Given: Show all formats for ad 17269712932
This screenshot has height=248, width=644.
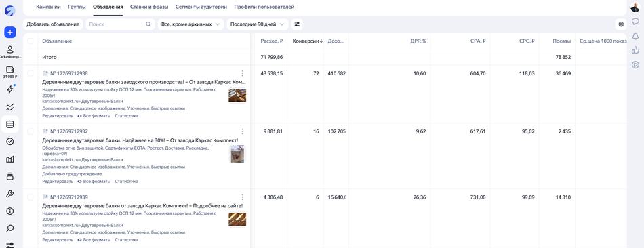Looking at the screenshot, I should coord(94,181).
